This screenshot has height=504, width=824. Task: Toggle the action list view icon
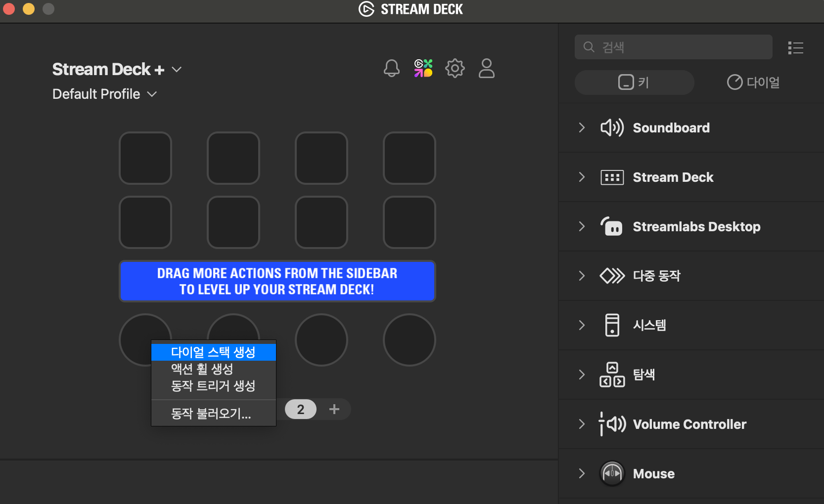click(796, 47)
